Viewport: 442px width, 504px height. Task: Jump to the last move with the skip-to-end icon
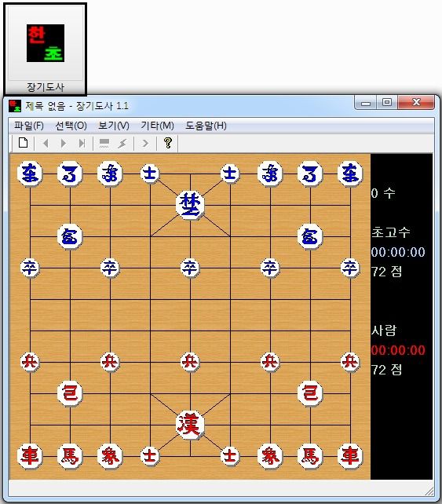tap(82, 143)
